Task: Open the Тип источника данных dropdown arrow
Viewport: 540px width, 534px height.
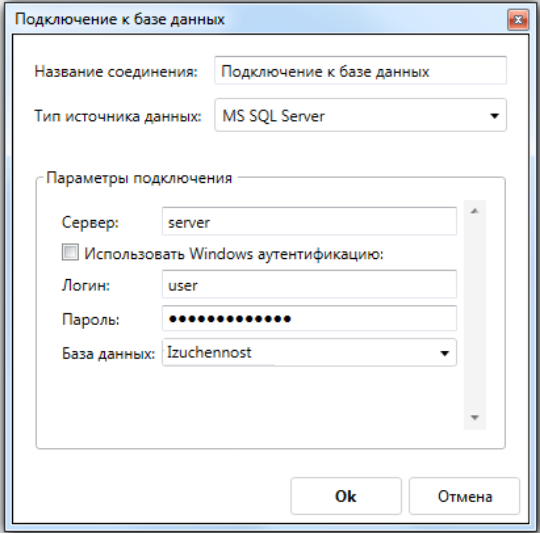Action: pyautogui.click(x=494, y=116)
